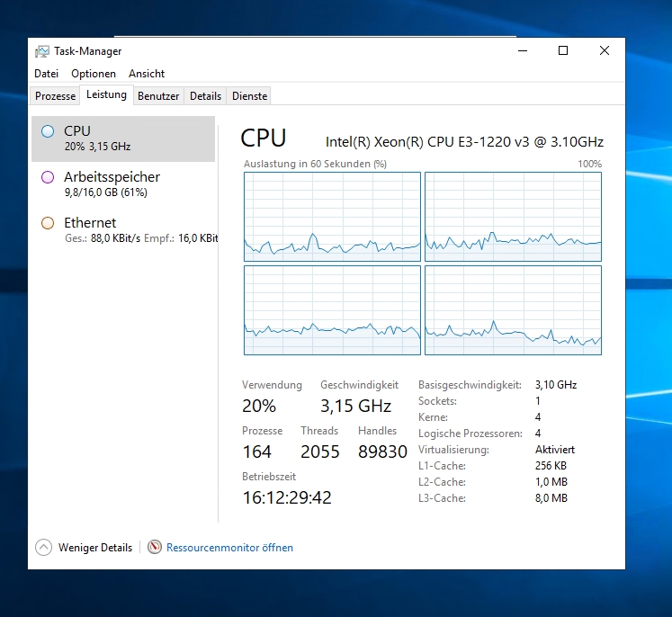The image size is (672, 617).
Task: Click the top-right CPU core graph
Action: (513, 217)
